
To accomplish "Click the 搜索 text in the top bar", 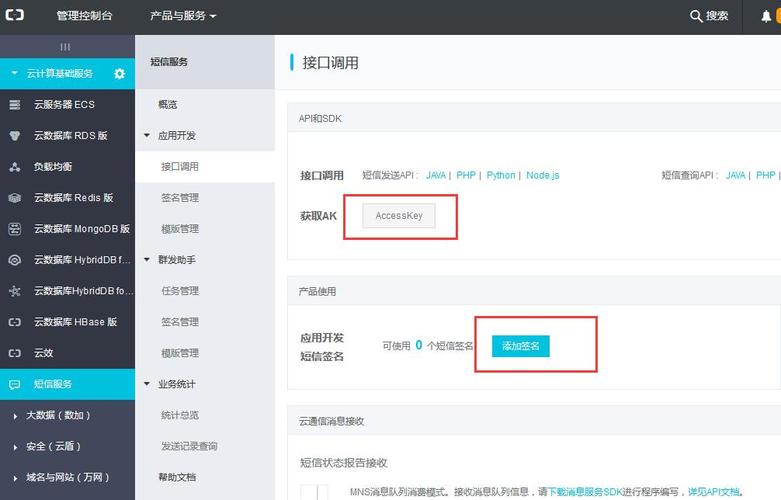I will pyautogui.click(x=717, y=16).
